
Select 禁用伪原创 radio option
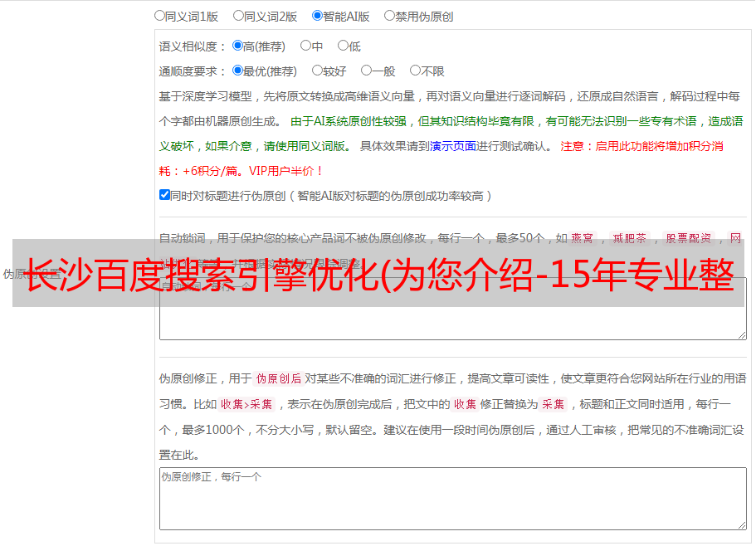point(389,16)
